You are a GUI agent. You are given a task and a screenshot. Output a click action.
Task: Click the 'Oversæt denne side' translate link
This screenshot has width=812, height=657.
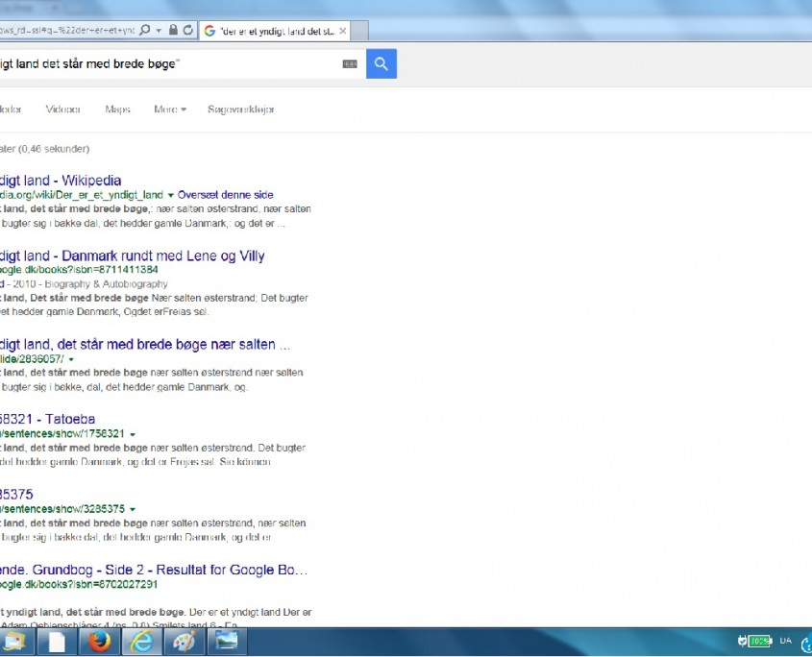point(226,195)
